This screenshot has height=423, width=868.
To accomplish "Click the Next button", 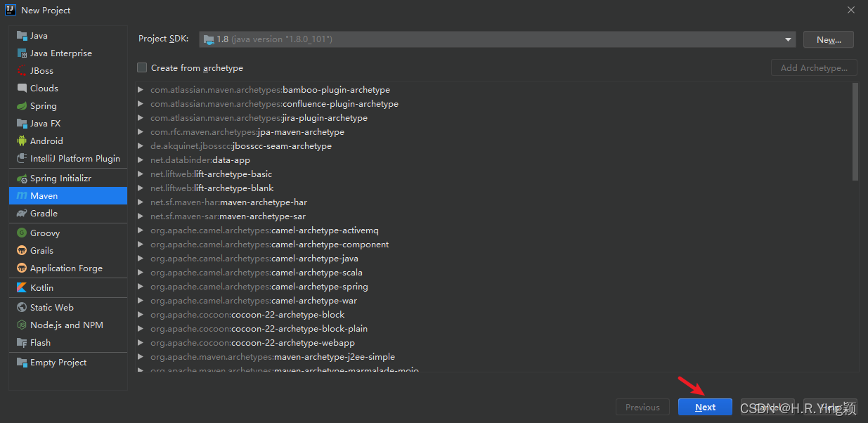I will coord(705,408).
